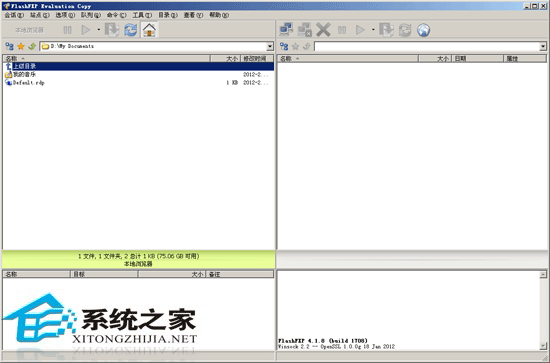Click the right pane pause icon
Image resolution: width=550 pixels, height=363 pixels.
tap(342, 30)
